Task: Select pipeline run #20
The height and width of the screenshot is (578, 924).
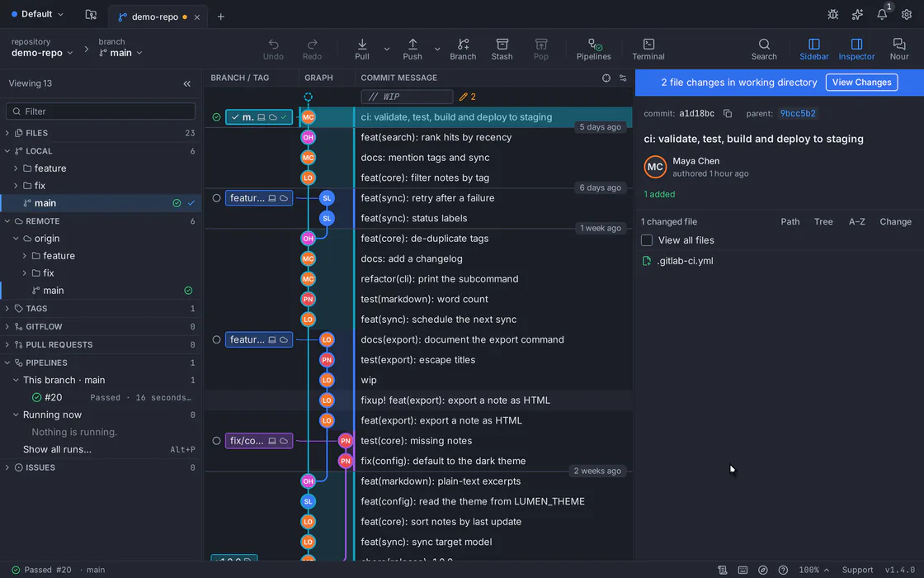Action: [x=101, y=397]
